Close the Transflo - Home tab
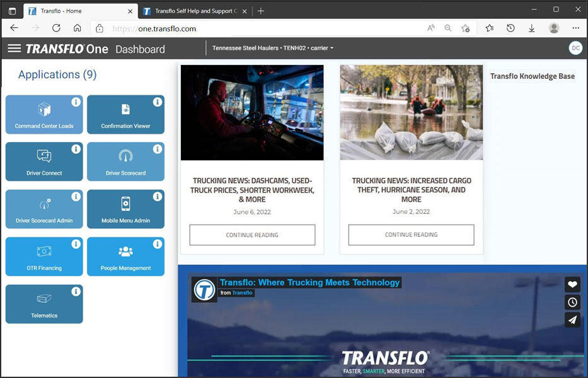 pos(130,11)
